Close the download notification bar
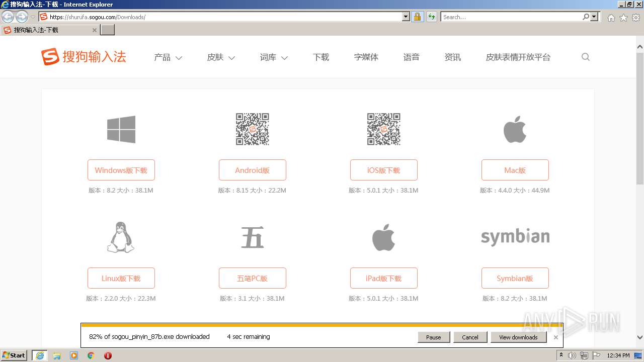The width and height of the screenshot is (644, 362). [x=556, y=337]
